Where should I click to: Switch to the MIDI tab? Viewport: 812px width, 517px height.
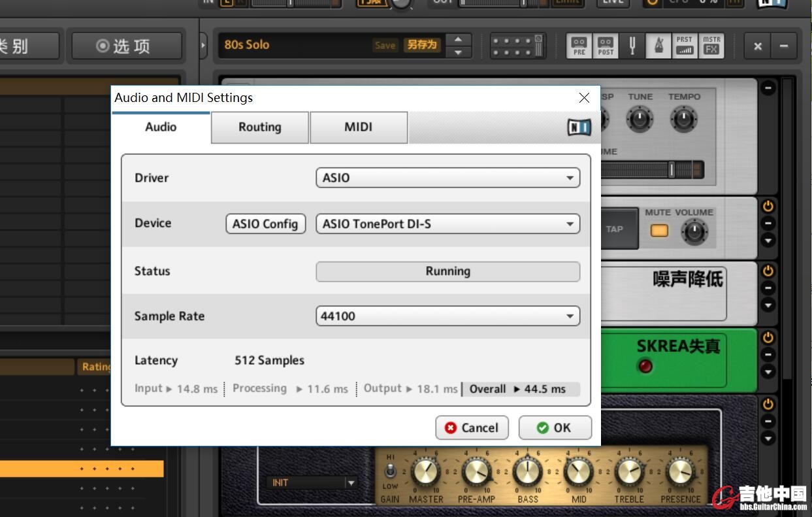pyautogui.click(x=358, y=127)
